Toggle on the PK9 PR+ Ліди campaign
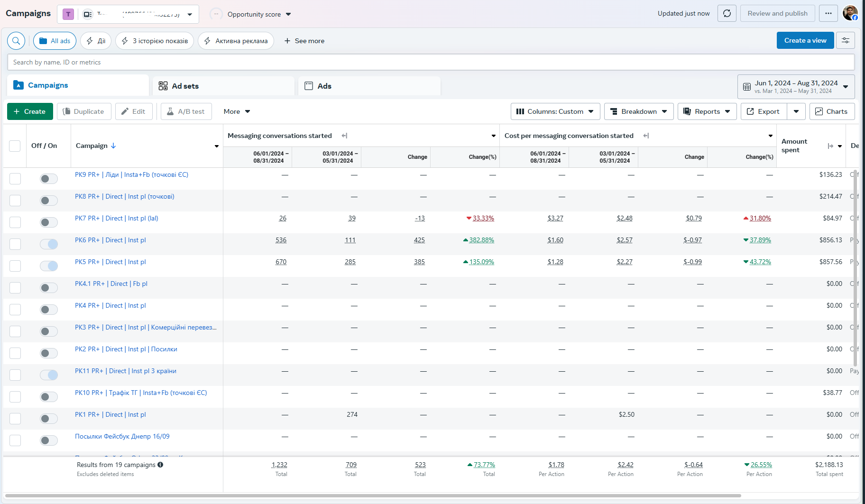Image resolution: width=865 pixels, height=504 pixels. [49, 179]
